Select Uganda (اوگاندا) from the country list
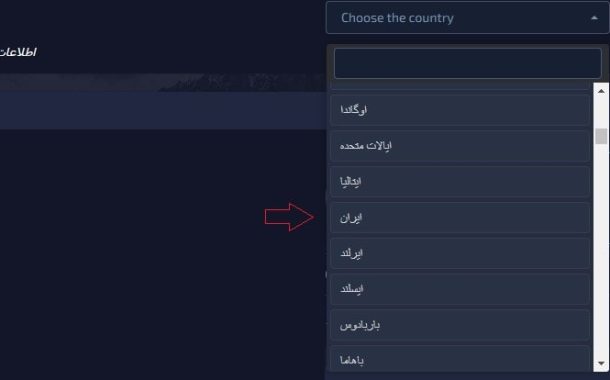The height and width of the screenshot is (380, 610). [460, 110]
